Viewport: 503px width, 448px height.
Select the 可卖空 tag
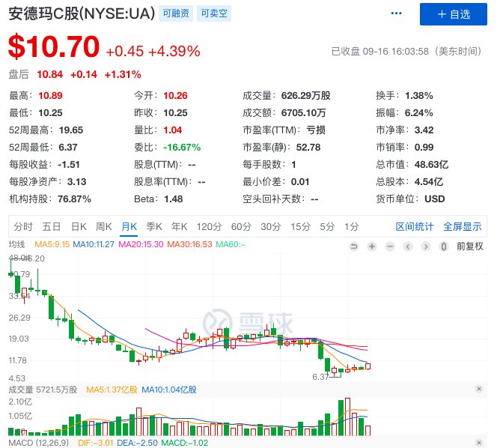point(214,13)
